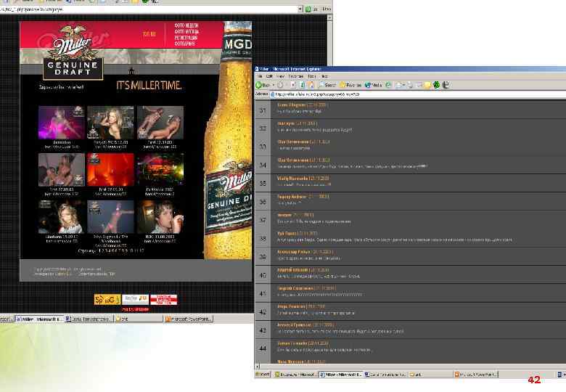Click the green round icon in IE toolbar
This screenshot has width=566, height=392.
tap(437, 85)
